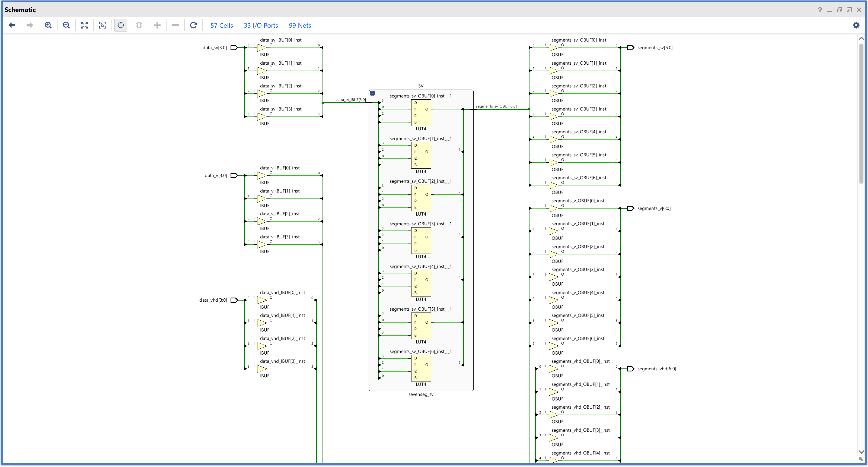
Task: Click the Regenerate schematic icon
Action: (193, 25)
